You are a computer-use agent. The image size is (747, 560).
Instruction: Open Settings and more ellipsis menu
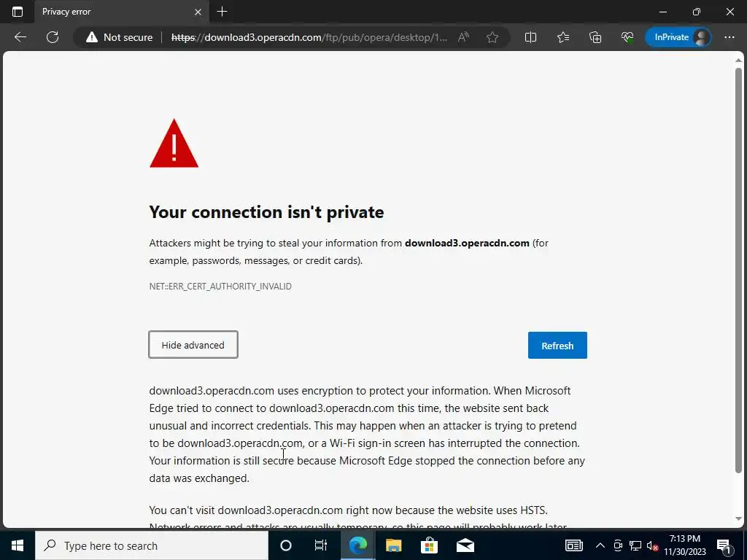click(x=729, y=37)
